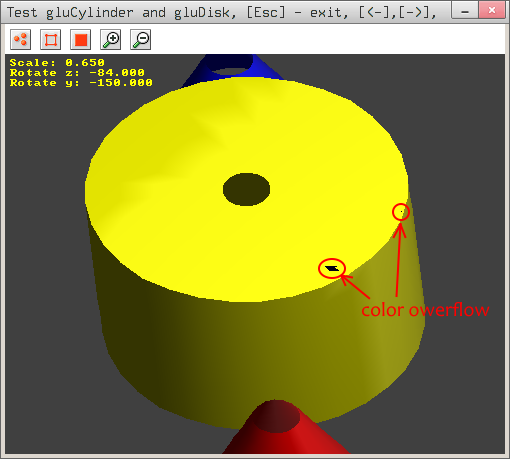
Task: Pick the dark center hole of disk
Action: pyautogui.click(x=246, y=189)
